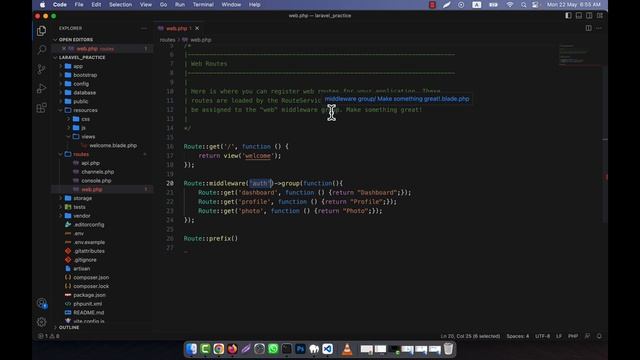Click the routes breadcrumb segment
Viewport: 640px width, 360px height.
[167, 40]
